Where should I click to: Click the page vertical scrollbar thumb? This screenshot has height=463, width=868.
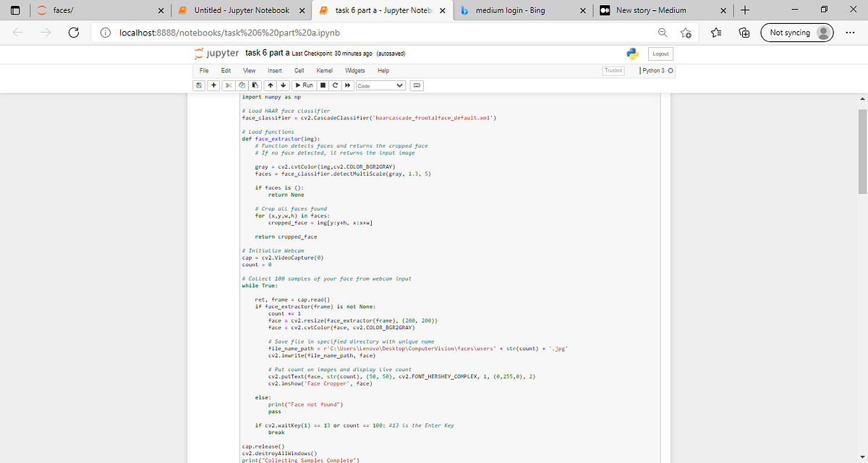click(x=861, y=151)
